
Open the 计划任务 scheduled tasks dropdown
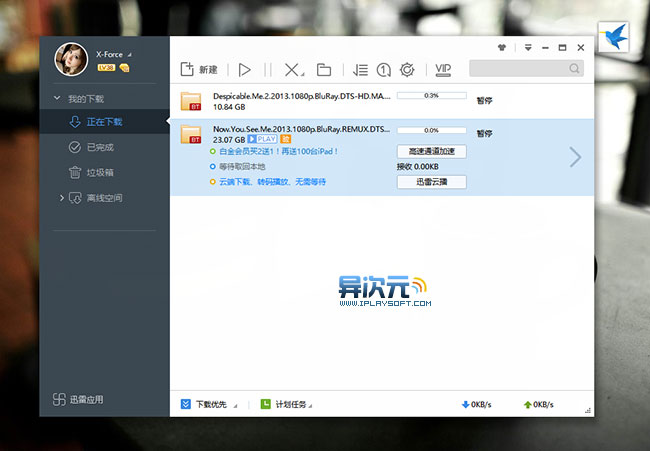(286, 404)
